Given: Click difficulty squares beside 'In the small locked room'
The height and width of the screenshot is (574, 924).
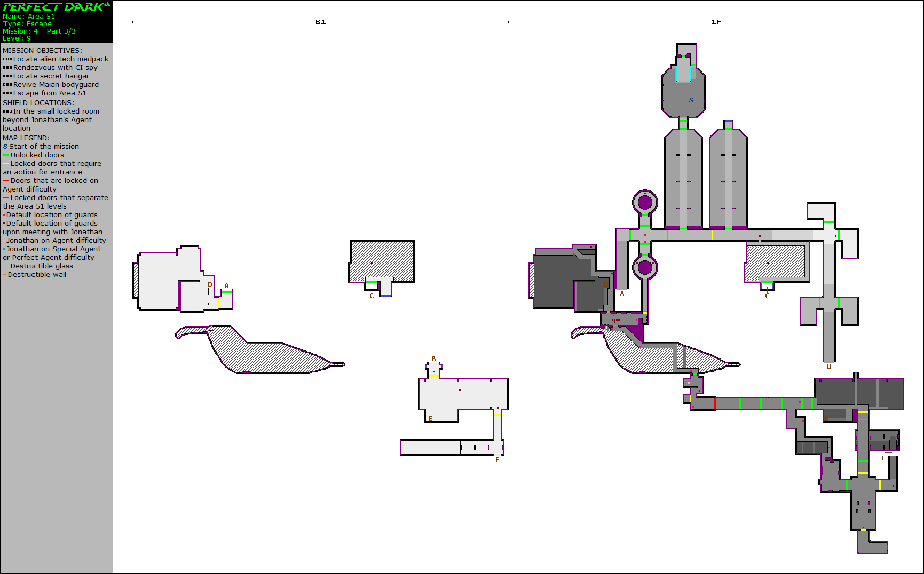Looking at the screenshot, I should [7, 111].
